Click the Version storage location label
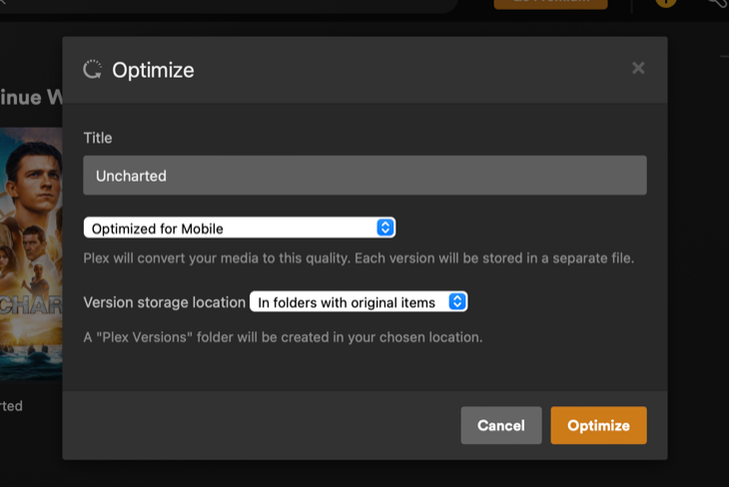 point(164,302)
